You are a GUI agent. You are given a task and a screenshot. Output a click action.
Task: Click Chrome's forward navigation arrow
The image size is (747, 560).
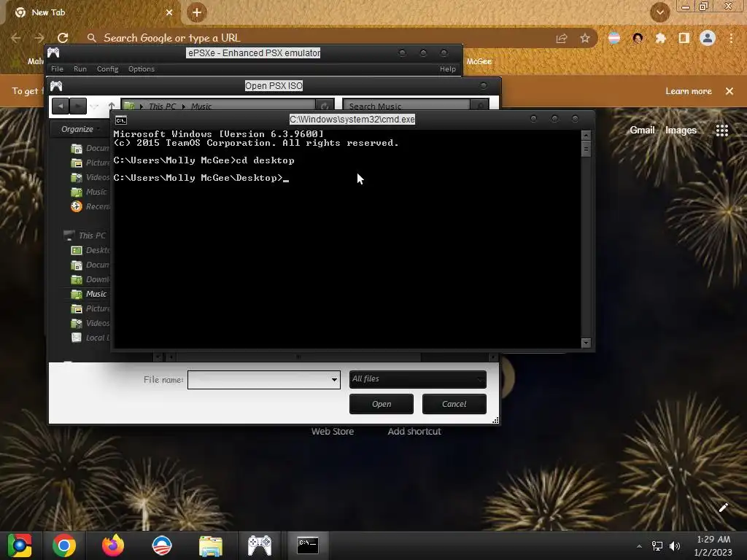point(39,38)
